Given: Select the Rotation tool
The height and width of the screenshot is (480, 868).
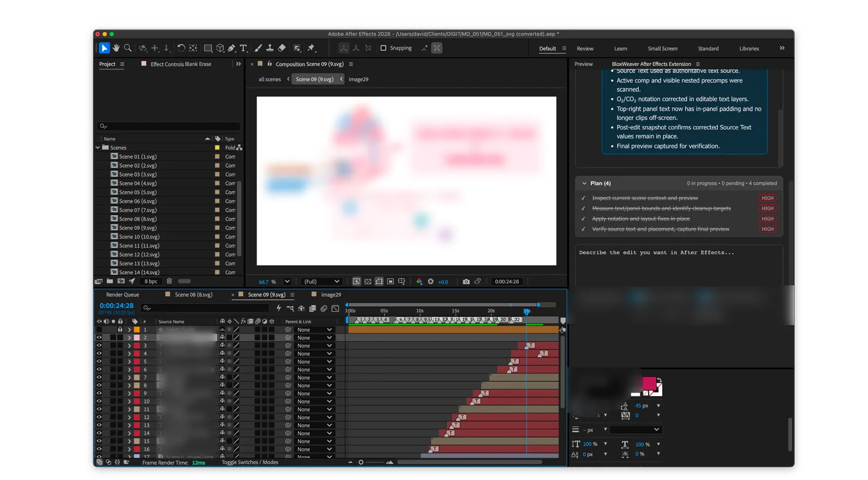Looking at the screenshot, I should click(181, 48).
